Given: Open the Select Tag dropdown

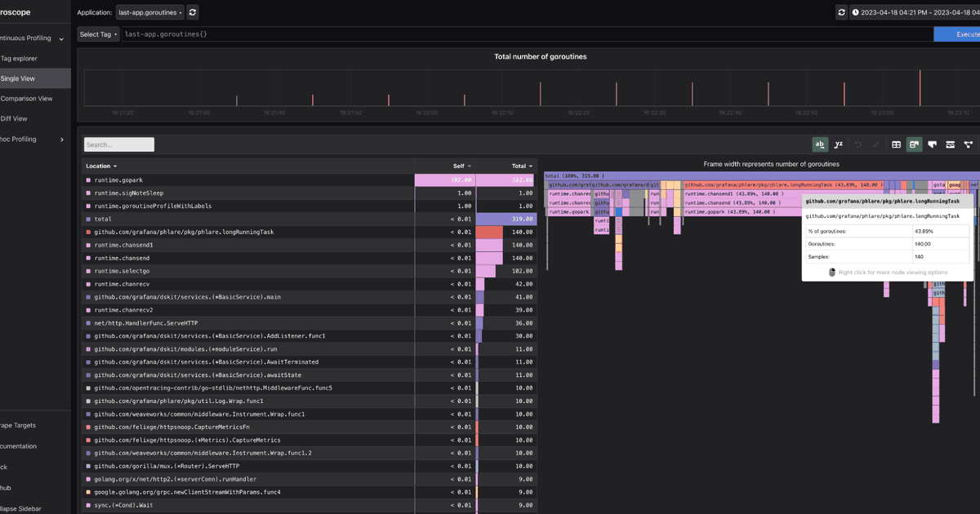Looking at the screenshot, I should point(99,34).
